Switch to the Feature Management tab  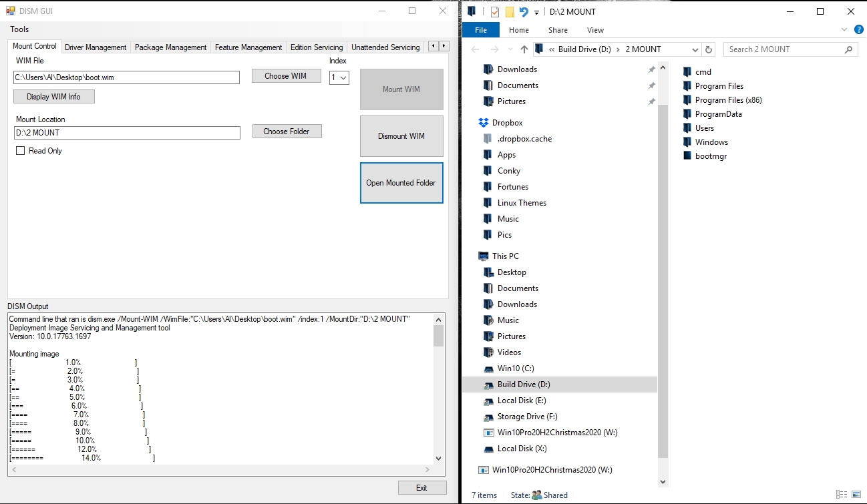point(248,47)
